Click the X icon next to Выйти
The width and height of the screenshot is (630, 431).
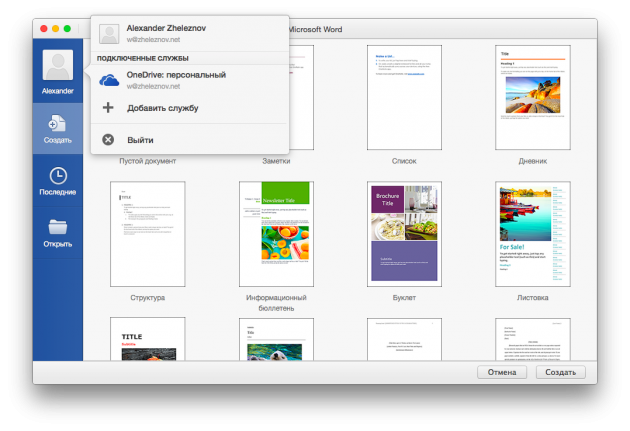108,139
